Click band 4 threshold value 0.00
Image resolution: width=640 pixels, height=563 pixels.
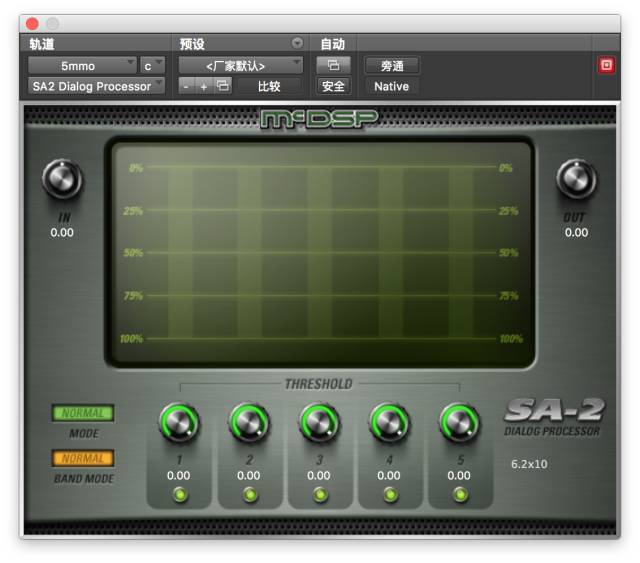[x=389, y=475]
